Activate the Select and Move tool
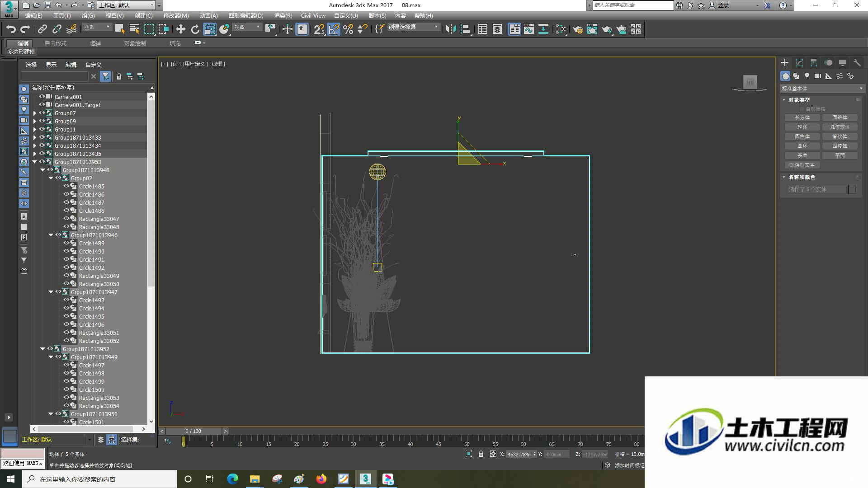Image resolution: width=868 pixels, height=488 pixels. pos(180,29)
